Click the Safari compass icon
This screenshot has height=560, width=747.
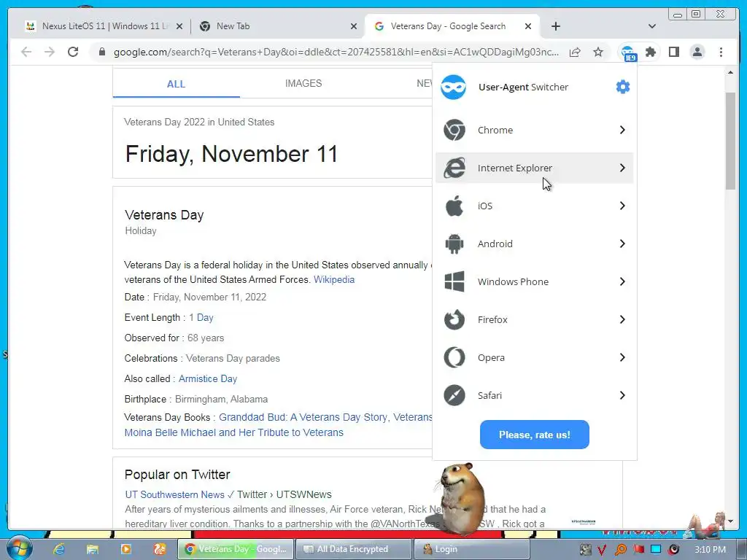454,395
